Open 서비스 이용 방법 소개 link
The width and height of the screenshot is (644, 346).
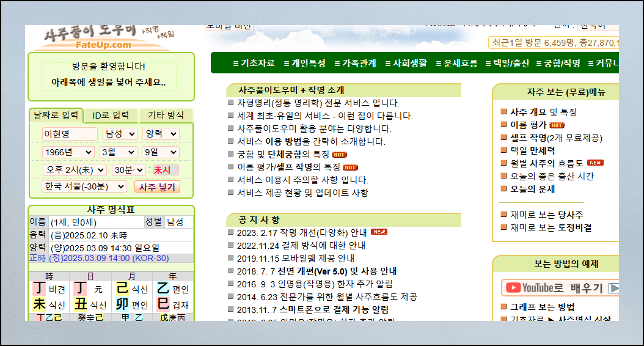(x=311, y=141)
